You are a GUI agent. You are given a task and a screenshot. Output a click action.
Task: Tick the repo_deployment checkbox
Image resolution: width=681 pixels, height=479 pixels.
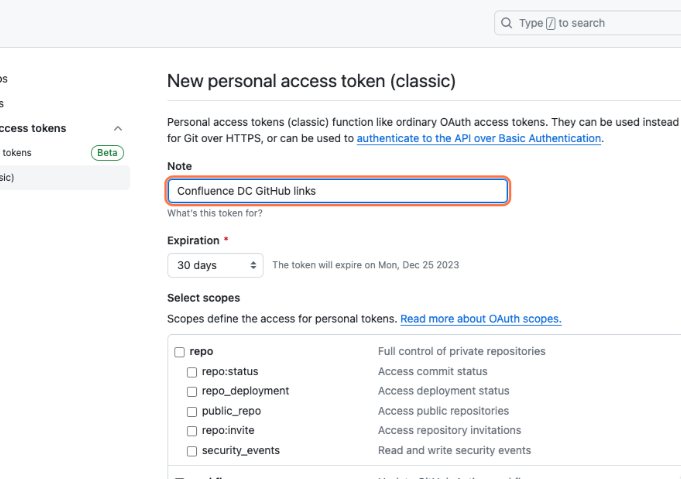pos(192,391)
